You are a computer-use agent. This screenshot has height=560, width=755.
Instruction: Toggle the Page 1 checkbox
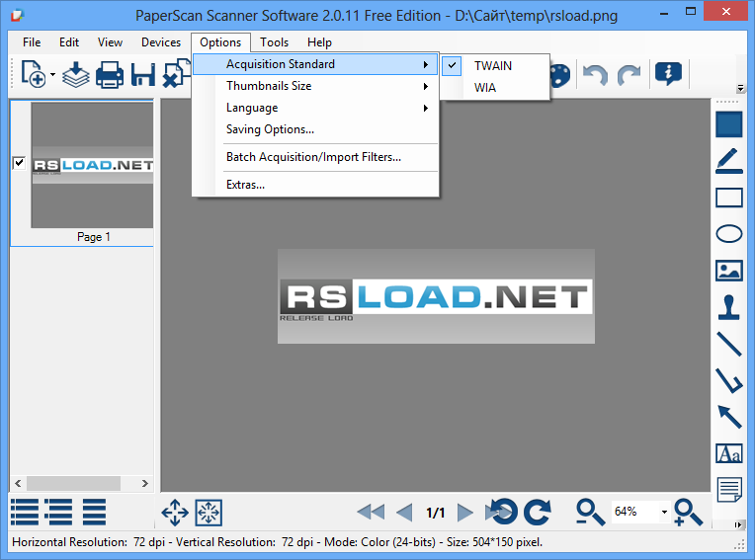(x=19, y=163)
